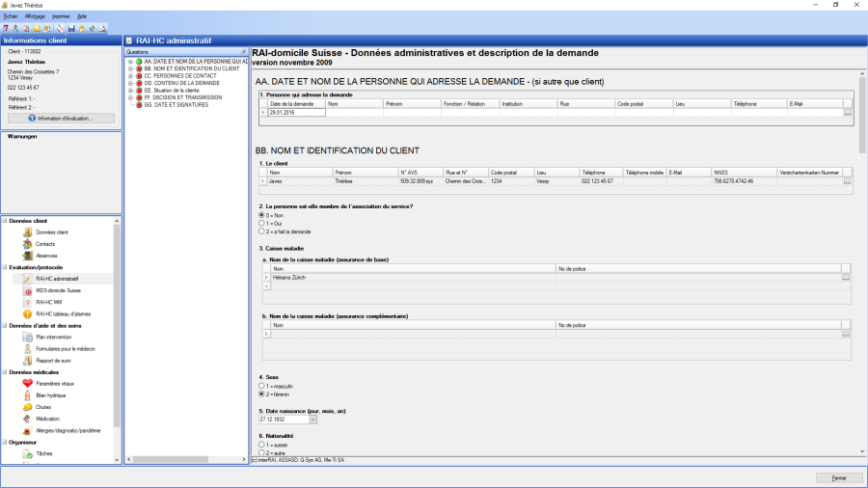Open the Affichage menu
Image resolution: width=868 pixels, height=488 pixels.
[x=35, y=16]
